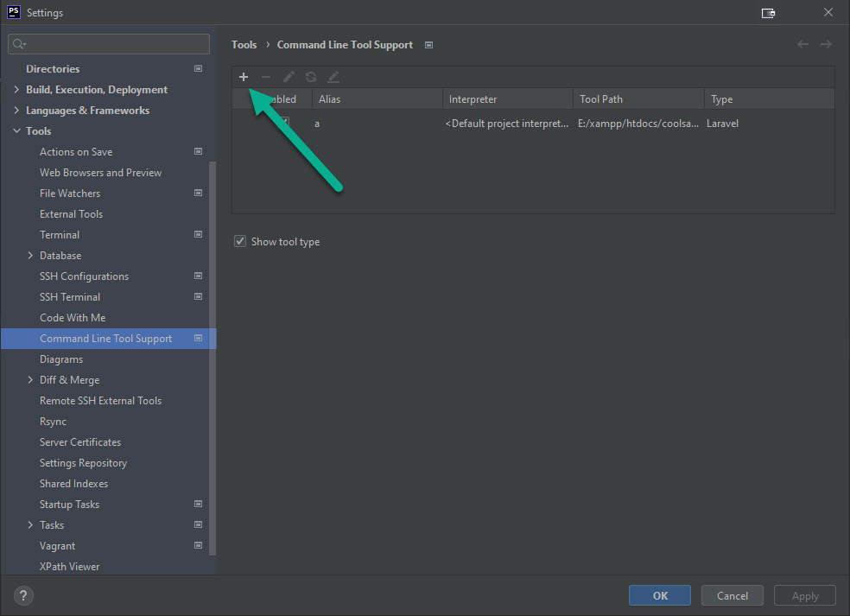Viewport: 850px width, 616px height.
Task: Click the back navigation arrow
Action: 802,44
